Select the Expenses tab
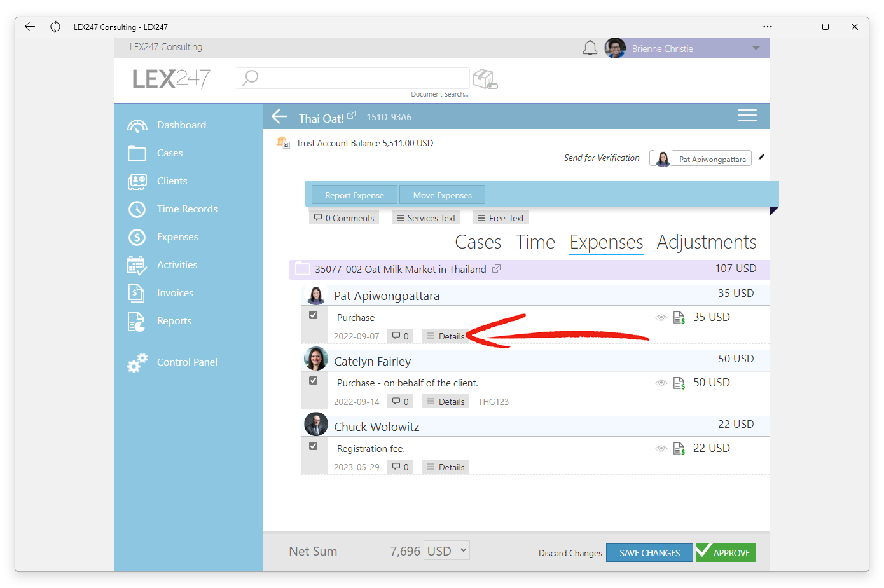Screen dimensions: 884x588 [x=606, y=243]
